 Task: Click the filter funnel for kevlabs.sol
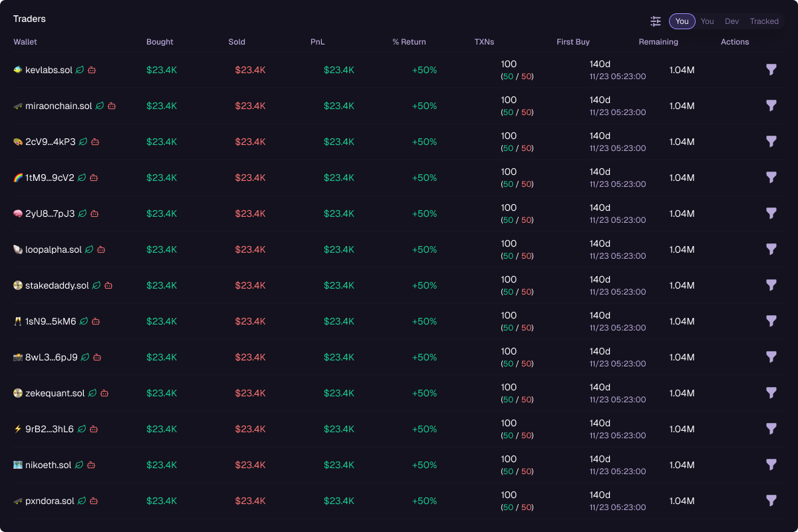771,70
